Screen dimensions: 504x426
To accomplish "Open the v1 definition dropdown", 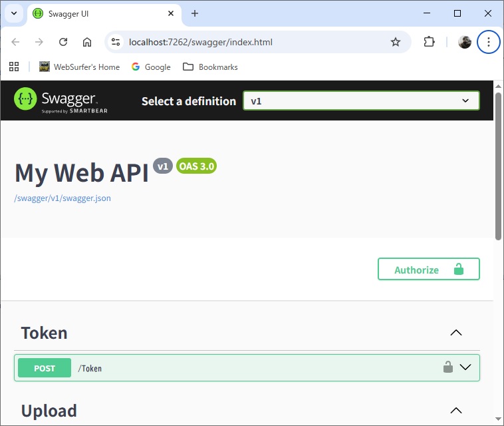I will [361, 101].
